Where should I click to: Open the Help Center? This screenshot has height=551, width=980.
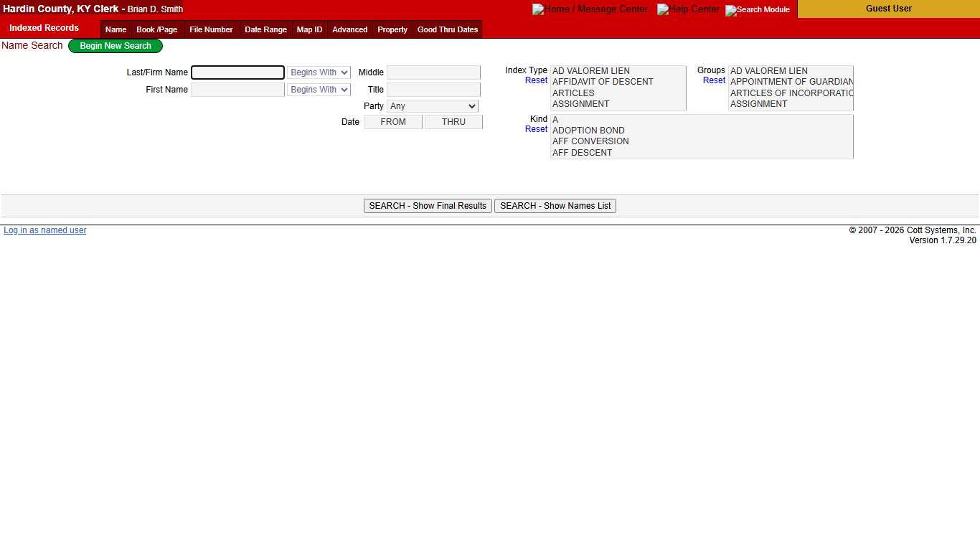688,9
